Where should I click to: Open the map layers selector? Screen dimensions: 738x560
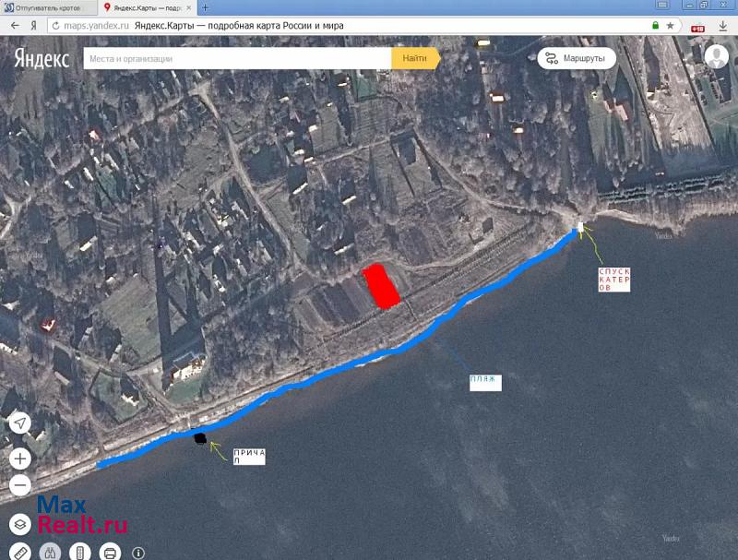click(x=20, y=524)
